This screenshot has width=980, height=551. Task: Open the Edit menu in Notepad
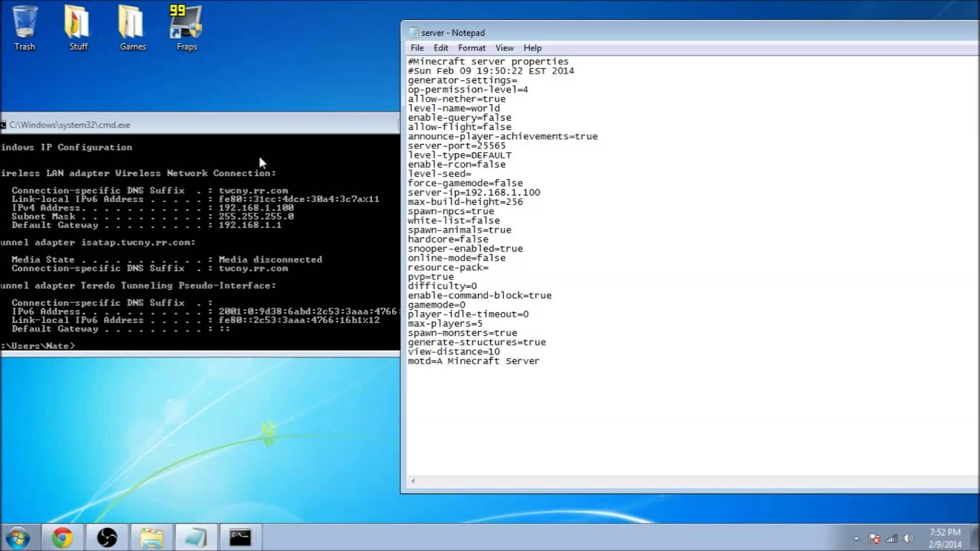[x=441, y=48]
